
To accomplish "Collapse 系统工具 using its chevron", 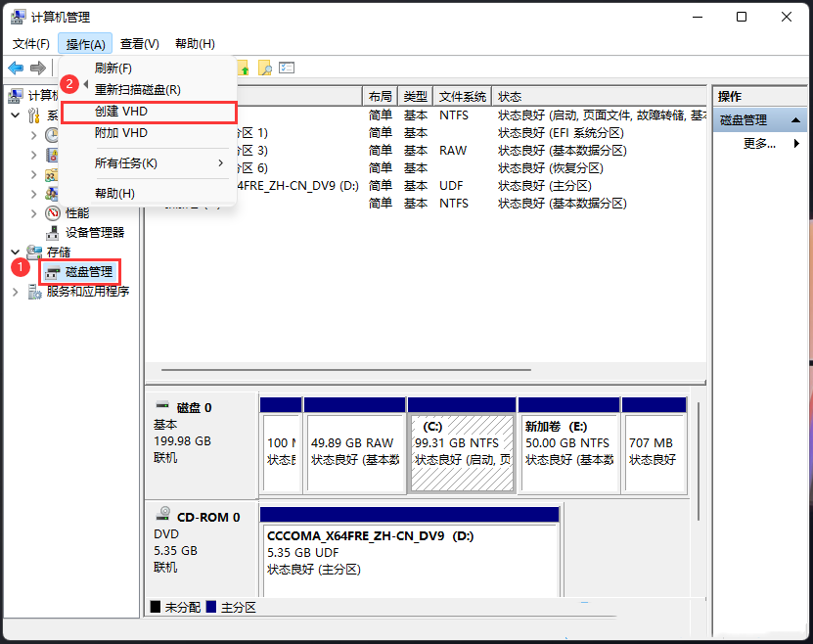I will (16, 114).
